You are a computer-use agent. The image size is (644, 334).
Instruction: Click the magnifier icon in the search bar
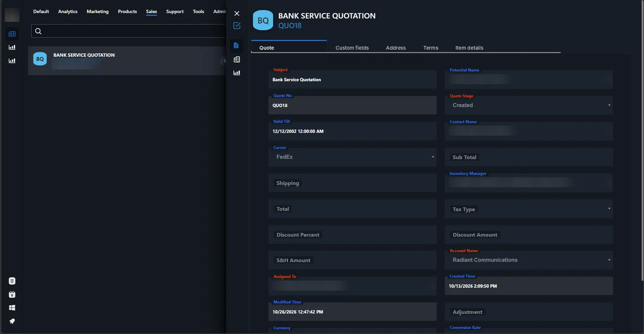pyautogui.click(x=38, y=31)
